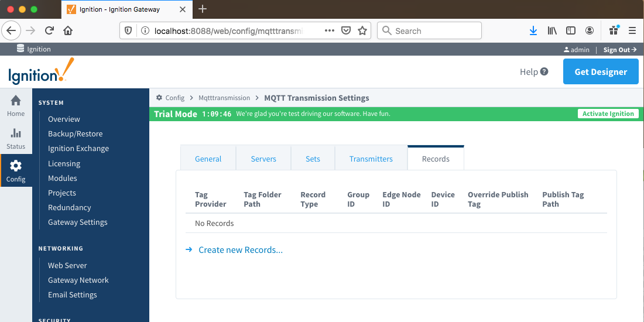Click the tracking protection shield icon
The width and height of the screenshot is (644, 322).
point(128,30)
